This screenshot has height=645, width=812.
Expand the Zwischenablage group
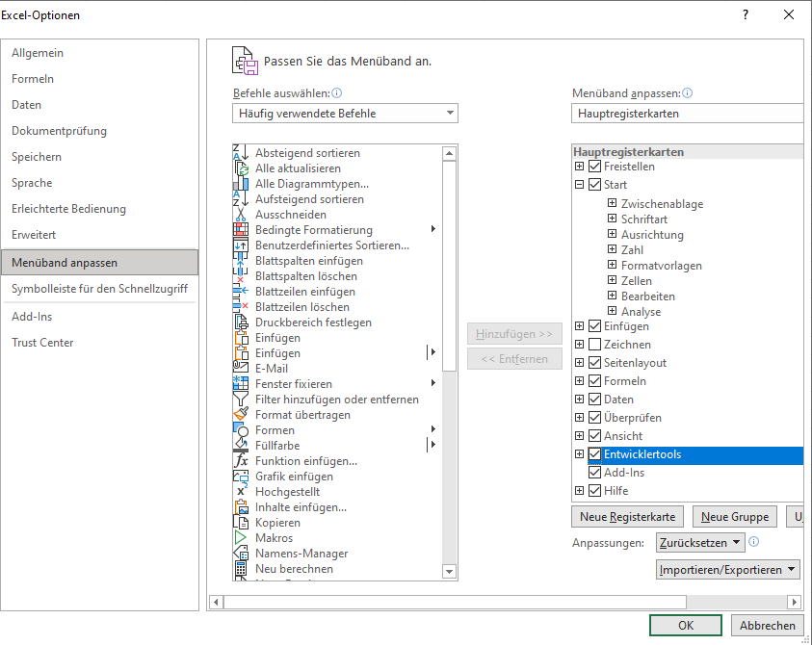pyautogui.click(x=612, y=203)
